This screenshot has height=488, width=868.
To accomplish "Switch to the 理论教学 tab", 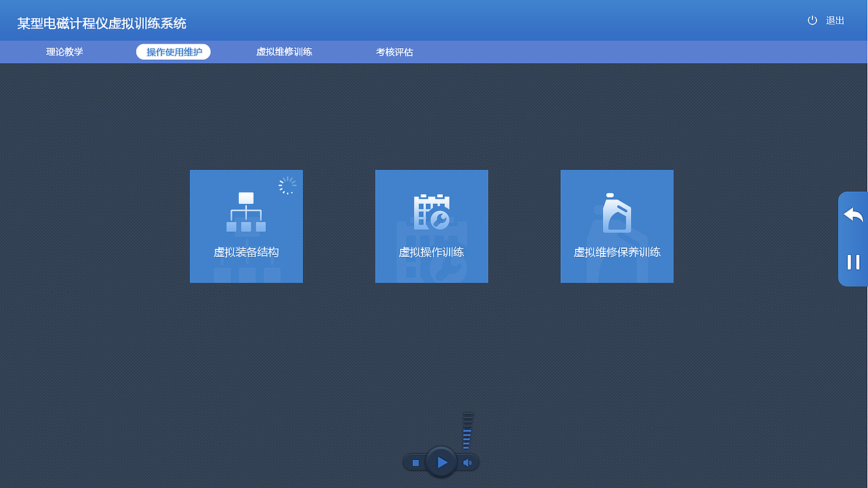I will click(64, 51).
